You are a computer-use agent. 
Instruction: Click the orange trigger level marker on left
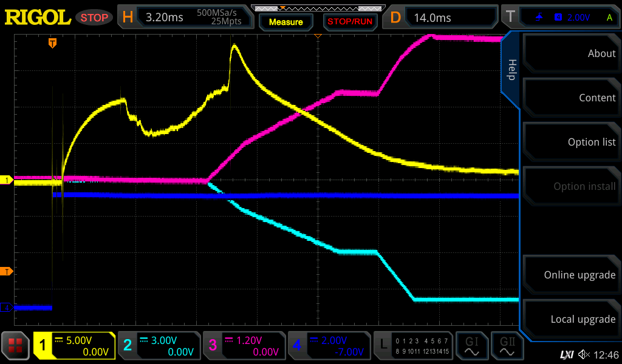pyautogui.click(x=7, y=271)
